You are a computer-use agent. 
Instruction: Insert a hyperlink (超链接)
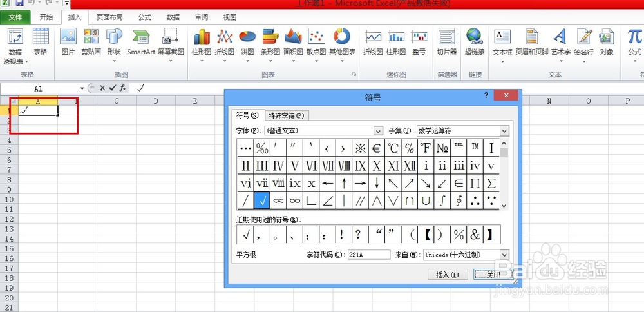click(475, 42)
